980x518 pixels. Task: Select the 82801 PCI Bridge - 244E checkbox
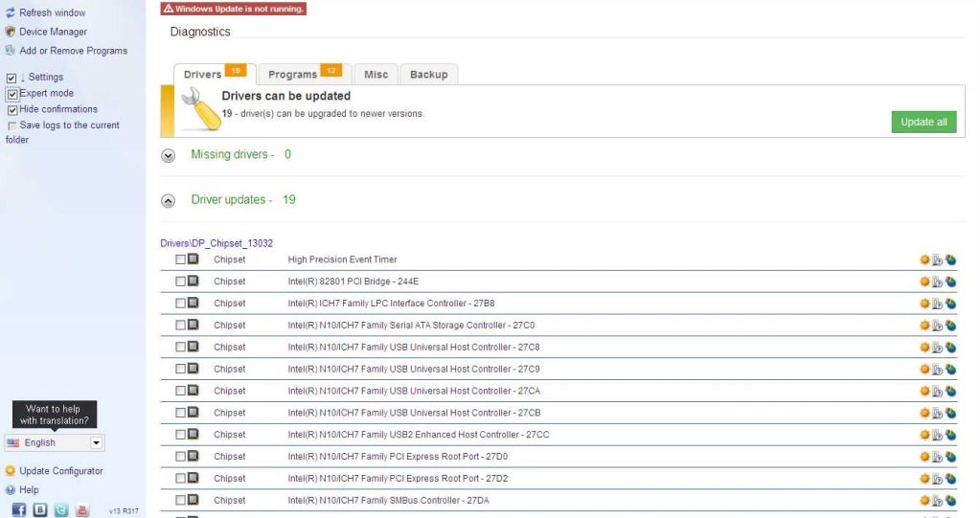181,282
